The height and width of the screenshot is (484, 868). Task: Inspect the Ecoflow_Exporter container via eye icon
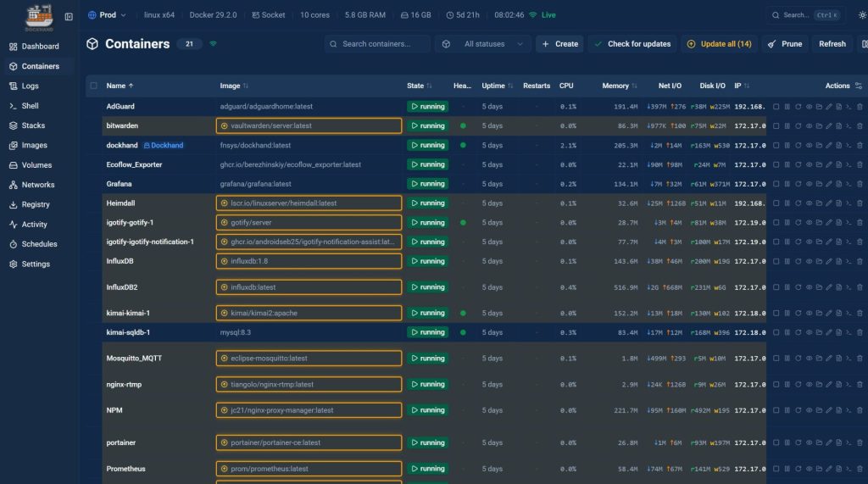[x=809, y=164]
